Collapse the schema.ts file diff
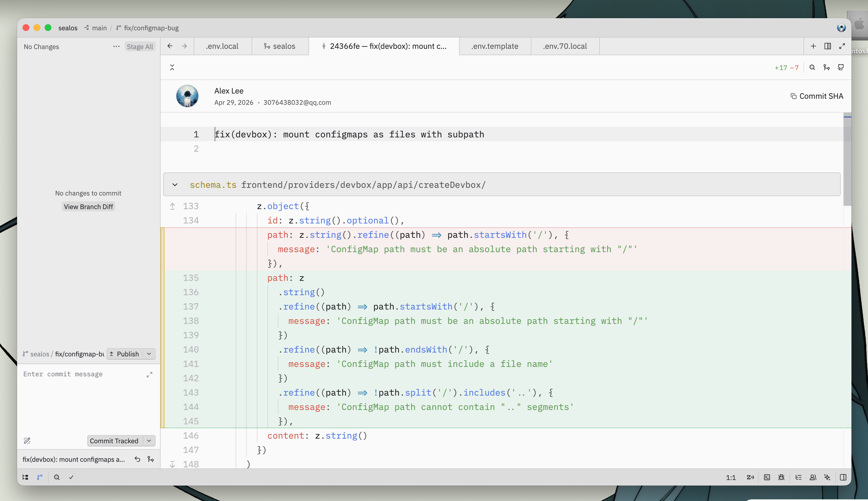The image size is (868, 501). (175, 185)
